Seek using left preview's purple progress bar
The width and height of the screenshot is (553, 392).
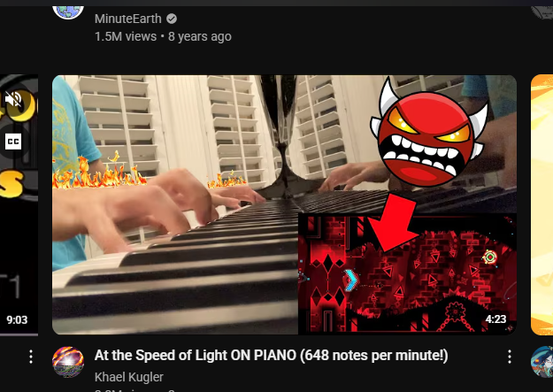(x=19, y=334)
